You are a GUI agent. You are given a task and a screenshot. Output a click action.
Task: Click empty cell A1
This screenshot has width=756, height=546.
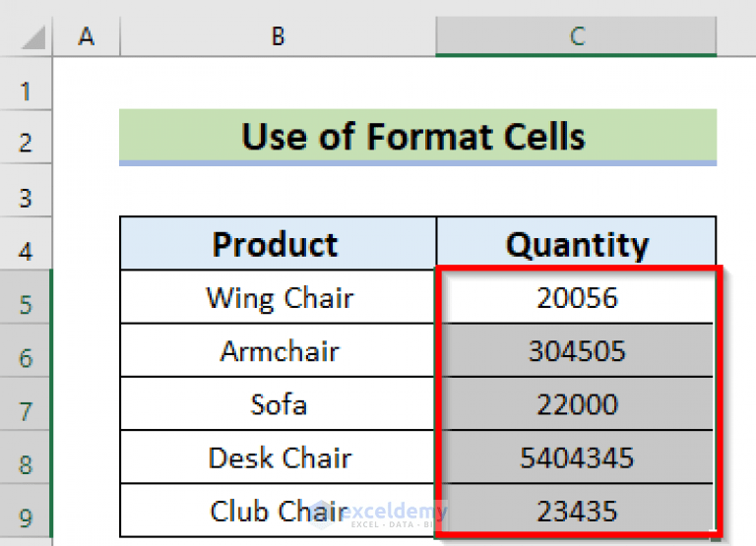pos(87,84)
